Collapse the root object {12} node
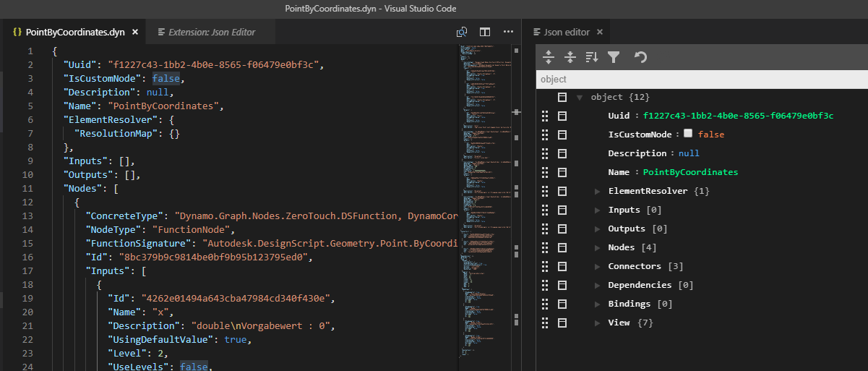The image size is (868, 371). [x=580, y=97]
